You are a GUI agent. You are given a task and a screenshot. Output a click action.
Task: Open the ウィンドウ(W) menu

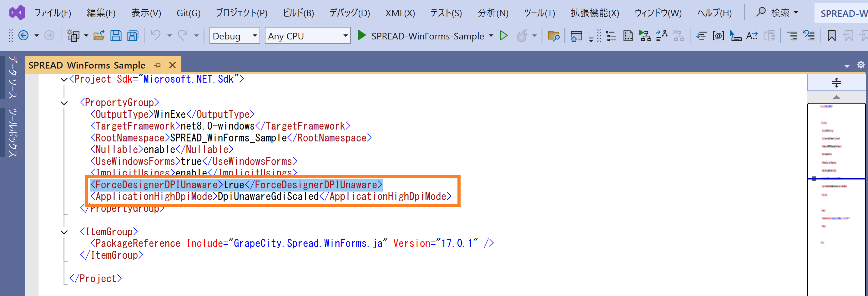click(x=658, y=13)
